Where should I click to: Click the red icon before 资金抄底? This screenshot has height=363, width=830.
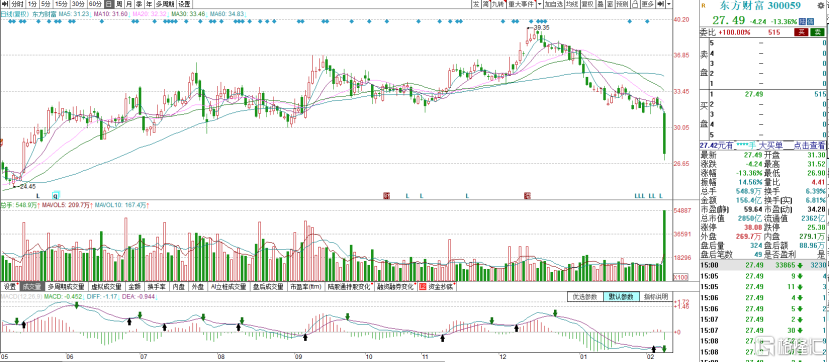[422, 287]
